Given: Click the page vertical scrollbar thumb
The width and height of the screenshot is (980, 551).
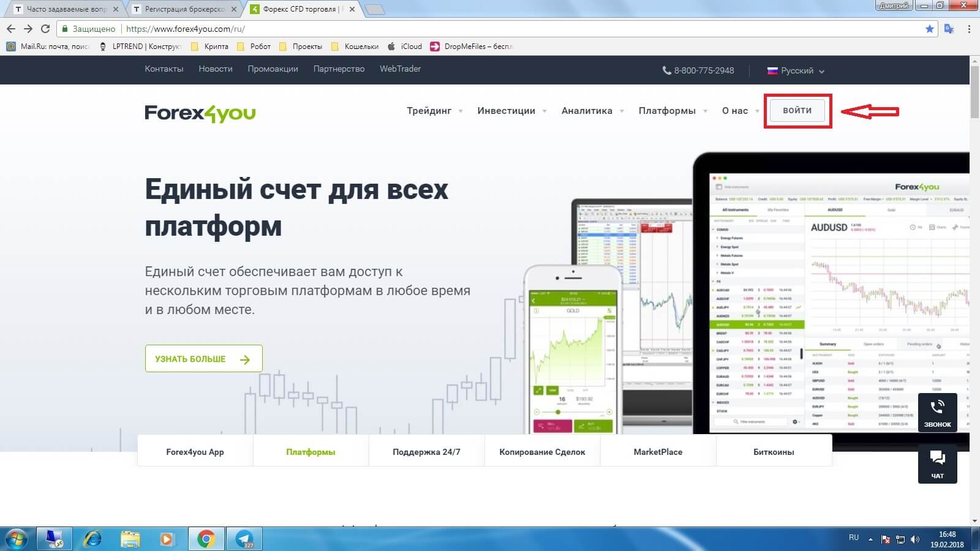Looking at the screenshot, I should pyautogui.click(x=974, y=92).
